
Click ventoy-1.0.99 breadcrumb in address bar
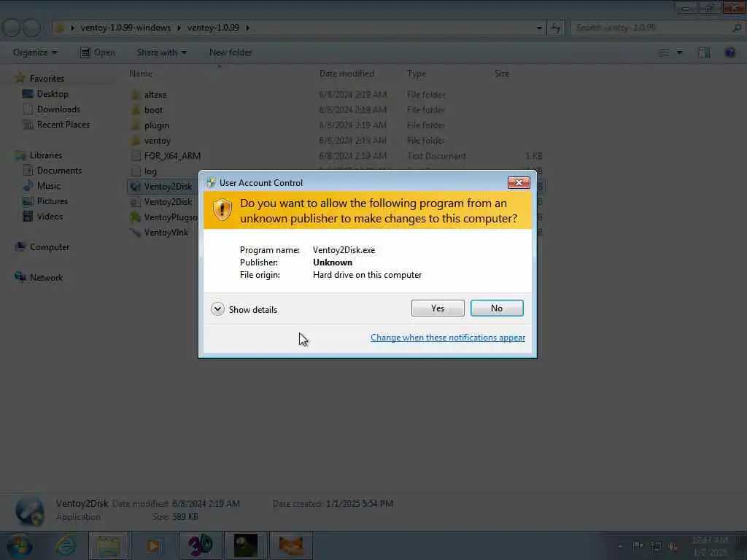coord(213,28)
